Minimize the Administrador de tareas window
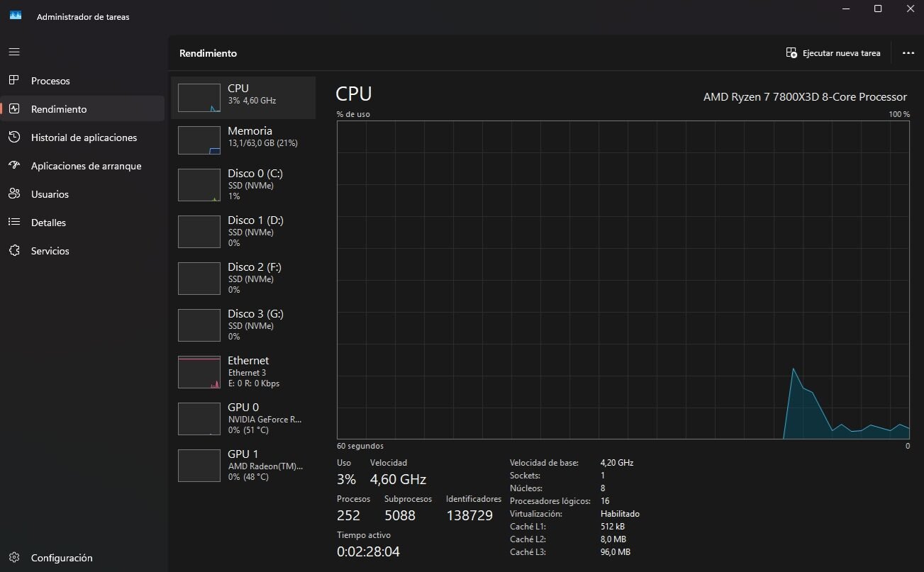Viewport: 924px width, 572px height. [845, 9]
